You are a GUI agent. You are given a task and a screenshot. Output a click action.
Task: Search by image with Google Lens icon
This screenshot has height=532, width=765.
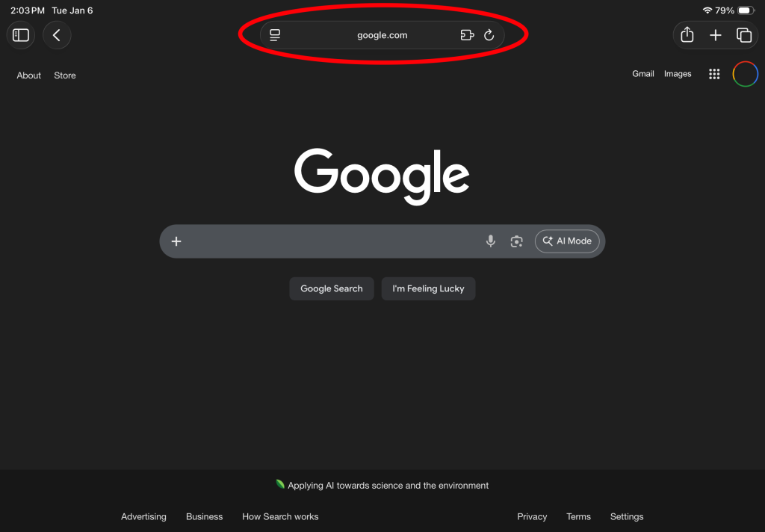[x=516, y=241]
